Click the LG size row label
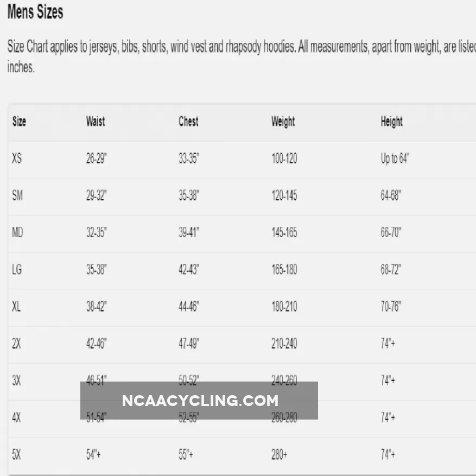The image size is (476, 476). click(x=17, y=270)
